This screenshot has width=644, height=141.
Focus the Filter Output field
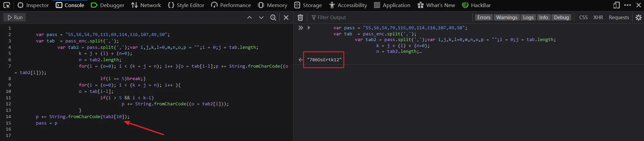389,17
